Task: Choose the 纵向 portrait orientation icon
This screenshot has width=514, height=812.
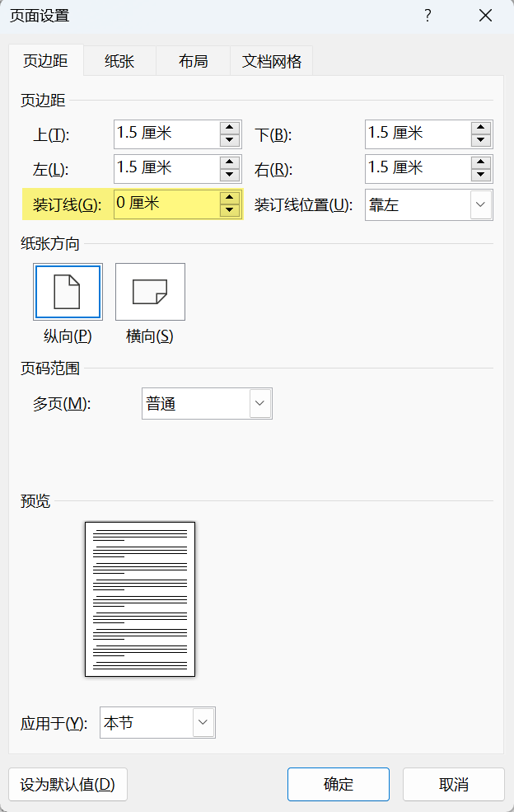Action: point(68,292)
